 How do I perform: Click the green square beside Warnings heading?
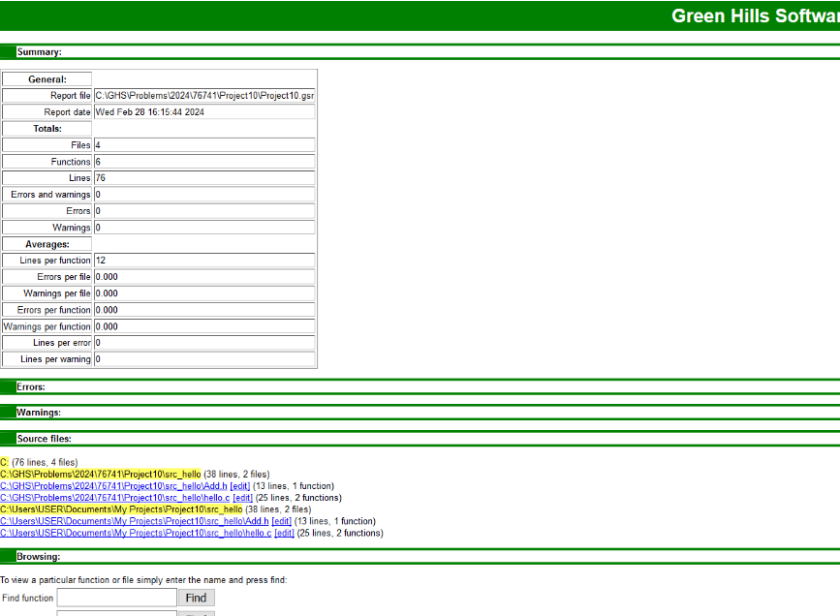8,413
